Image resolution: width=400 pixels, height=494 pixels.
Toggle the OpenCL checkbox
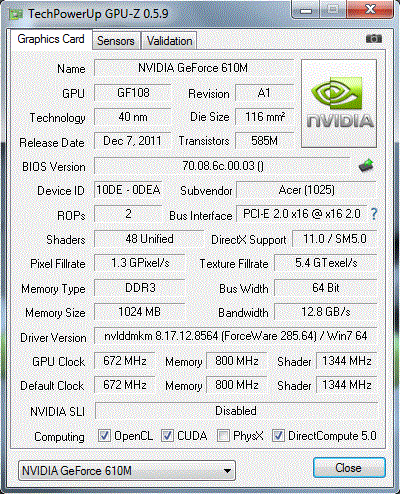coord(104,435)
